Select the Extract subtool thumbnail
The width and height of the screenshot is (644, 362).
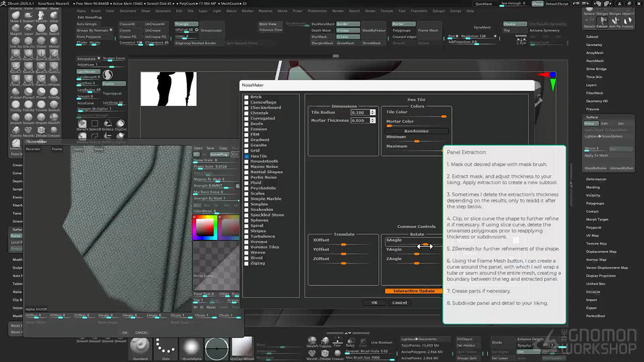602,21
